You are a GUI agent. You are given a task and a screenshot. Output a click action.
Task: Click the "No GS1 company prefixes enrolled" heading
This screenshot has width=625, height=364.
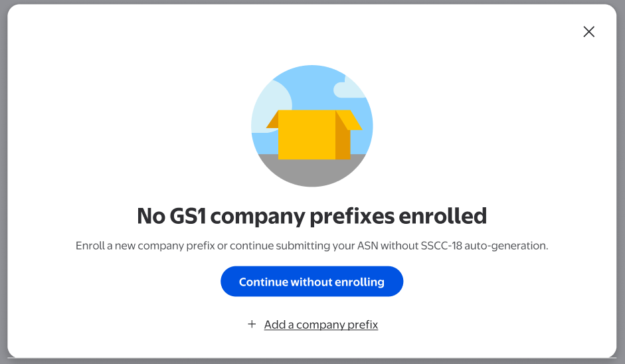click(x=312, y=216)
